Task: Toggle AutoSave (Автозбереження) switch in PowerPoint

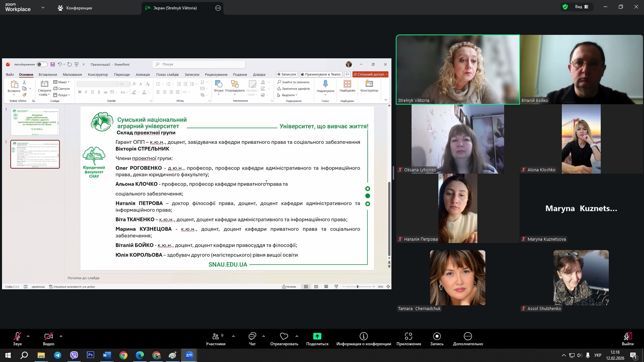Action: [42, 64]
